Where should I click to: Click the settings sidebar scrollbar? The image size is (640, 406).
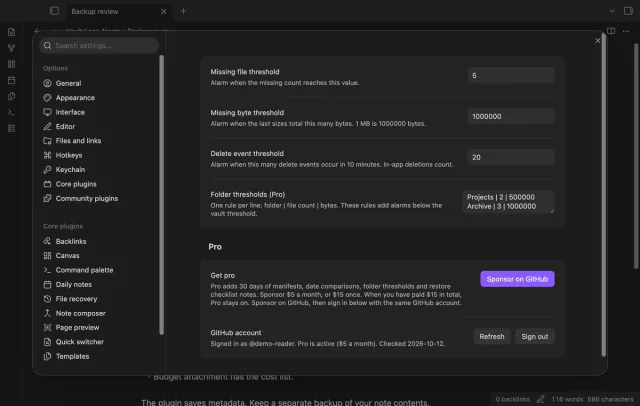tap(161, 195)
